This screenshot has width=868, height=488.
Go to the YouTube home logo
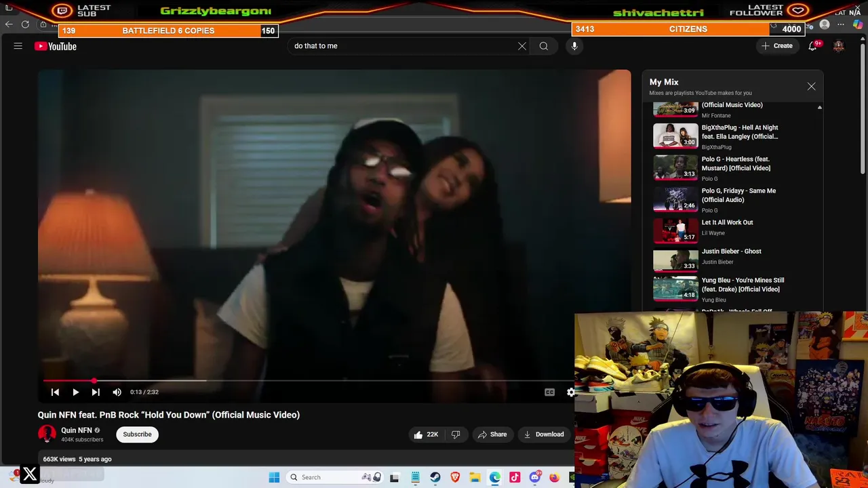[56, 46]
